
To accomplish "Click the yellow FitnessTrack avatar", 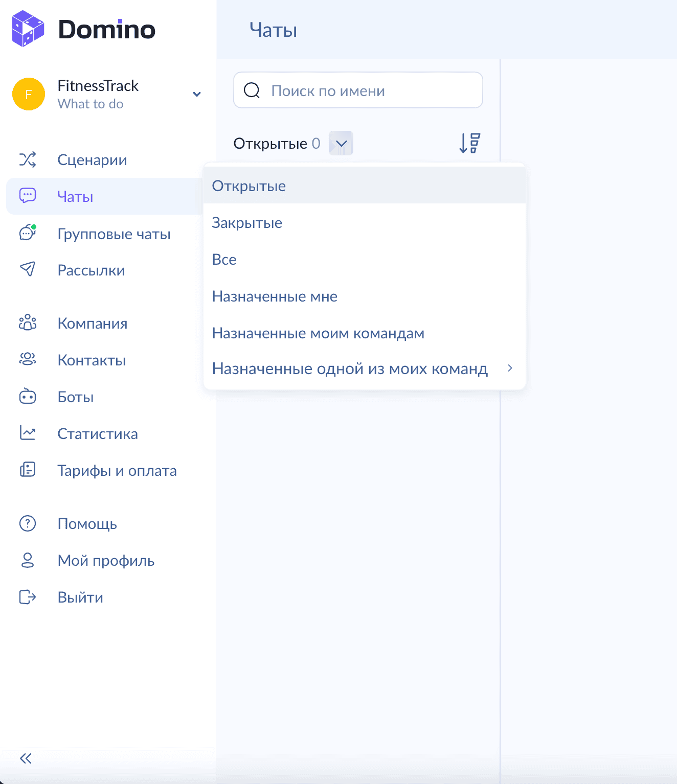I will [29, 94].
